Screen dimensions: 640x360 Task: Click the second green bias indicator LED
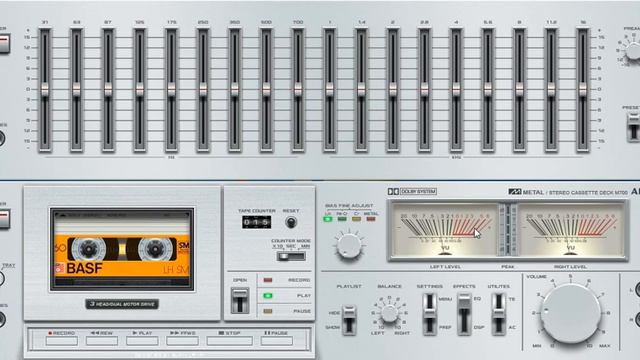coord(342,219)
